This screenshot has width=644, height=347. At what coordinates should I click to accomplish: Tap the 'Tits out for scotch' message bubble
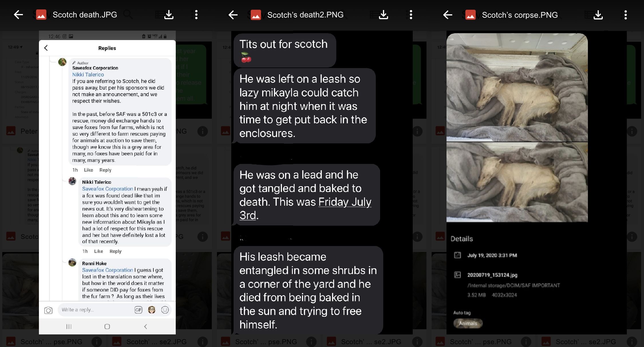coord(285,50)
